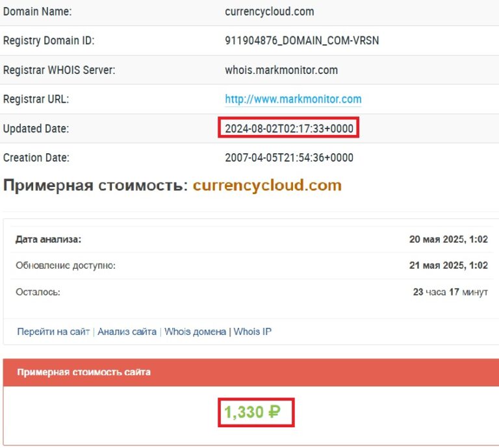Click the 'Updated Date:' row label
The height and width of the screenshot is (448, 499).
pyautogui.click(x=36, y=129)
